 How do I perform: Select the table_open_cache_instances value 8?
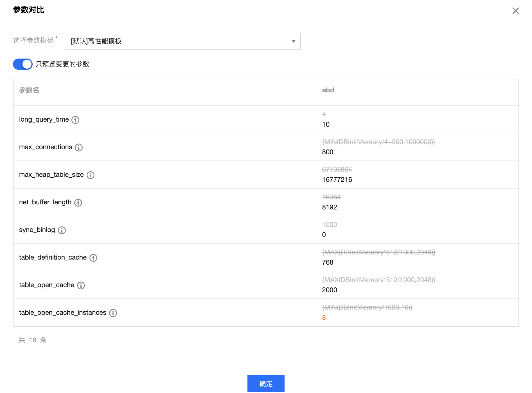coord(324,318)
